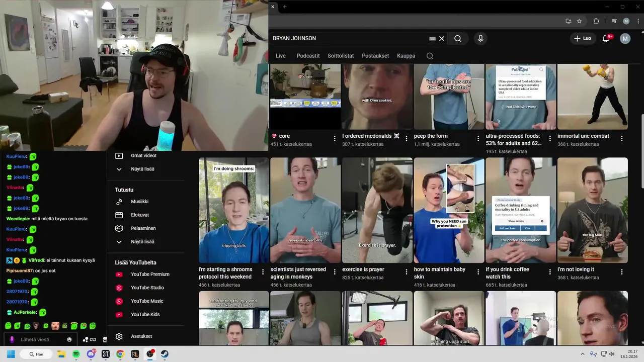Click the install app icon in the address bar
This screenshot has width=644, height=362.
tap(568, 21)
